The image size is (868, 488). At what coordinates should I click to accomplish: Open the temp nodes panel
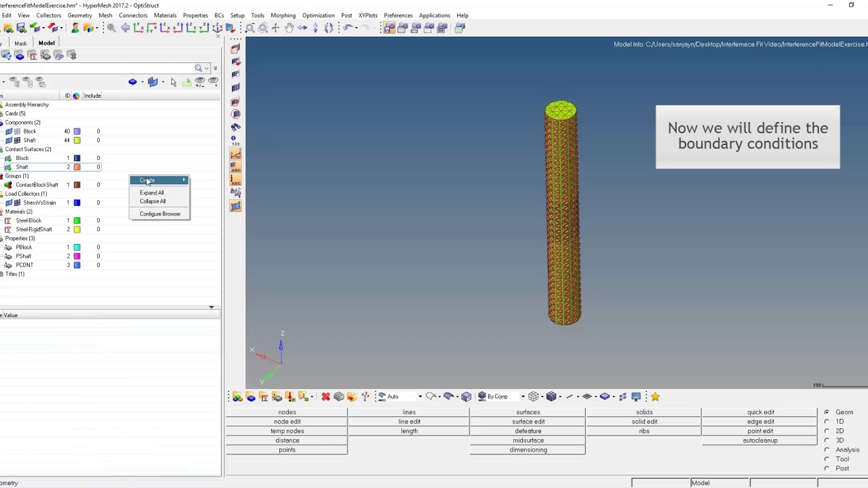point(287,431)
